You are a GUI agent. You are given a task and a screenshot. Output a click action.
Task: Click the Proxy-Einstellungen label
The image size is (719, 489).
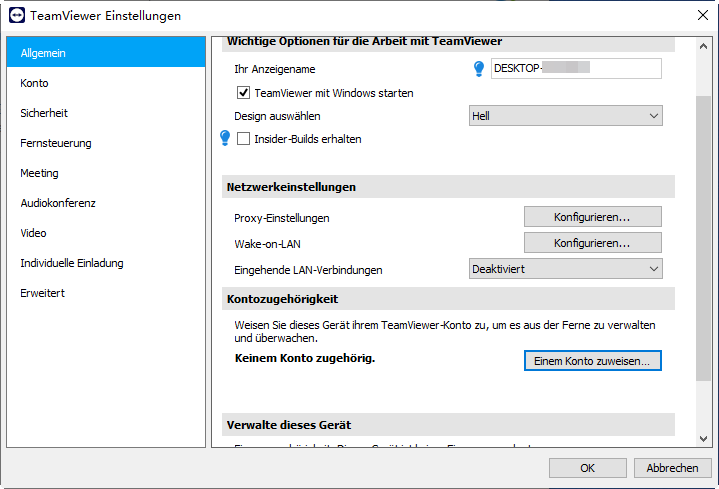(x=282, y=218)
